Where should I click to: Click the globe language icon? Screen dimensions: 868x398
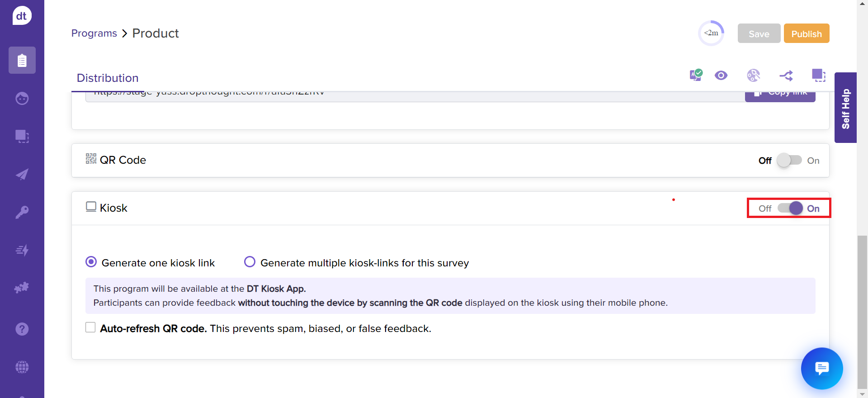pyautogui.click(x=22, y=367)
